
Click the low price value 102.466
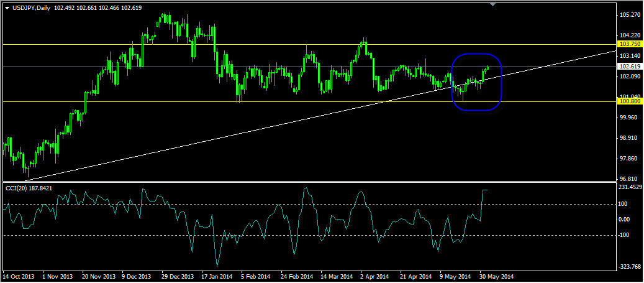coord(109,7)
